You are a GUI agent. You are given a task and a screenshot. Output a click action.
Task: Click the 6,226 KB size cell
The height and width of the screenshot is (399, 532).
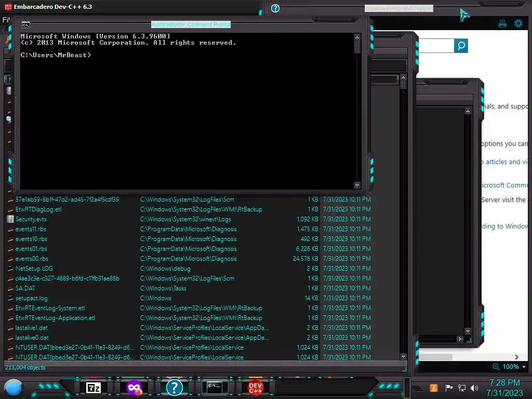pos(307,249)
